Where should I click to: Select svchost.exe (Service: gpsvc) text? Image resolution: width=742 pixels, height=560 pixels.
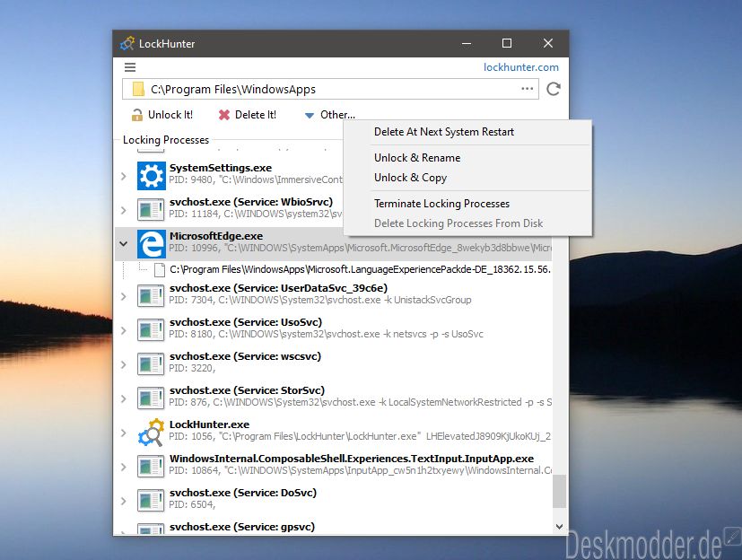tap(242, 527)
